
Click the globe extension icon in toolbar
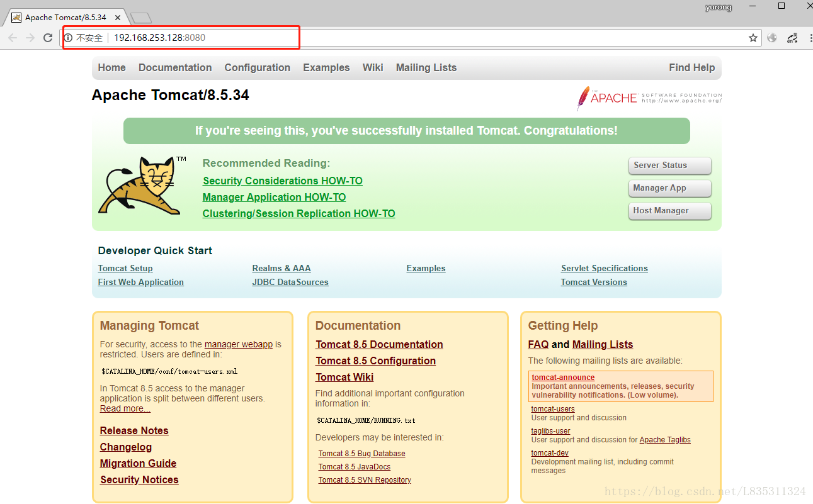click(772, 38)
